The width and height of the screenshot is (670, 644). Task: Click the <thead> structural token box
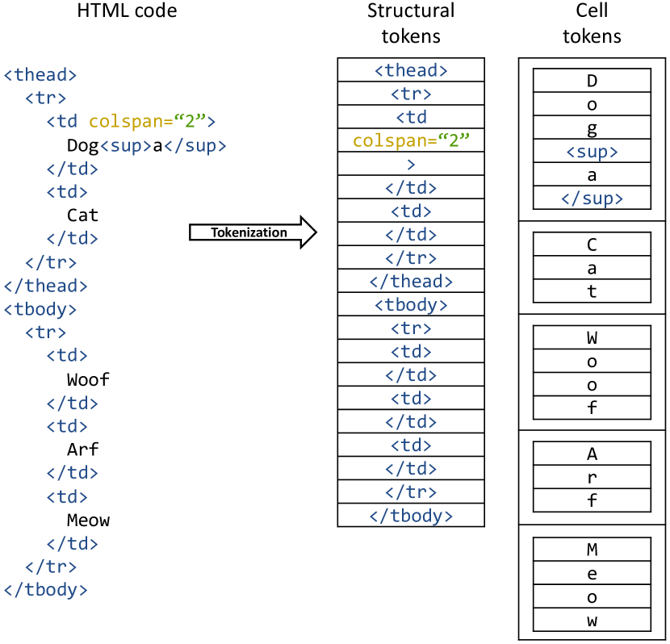pos(411,69)
